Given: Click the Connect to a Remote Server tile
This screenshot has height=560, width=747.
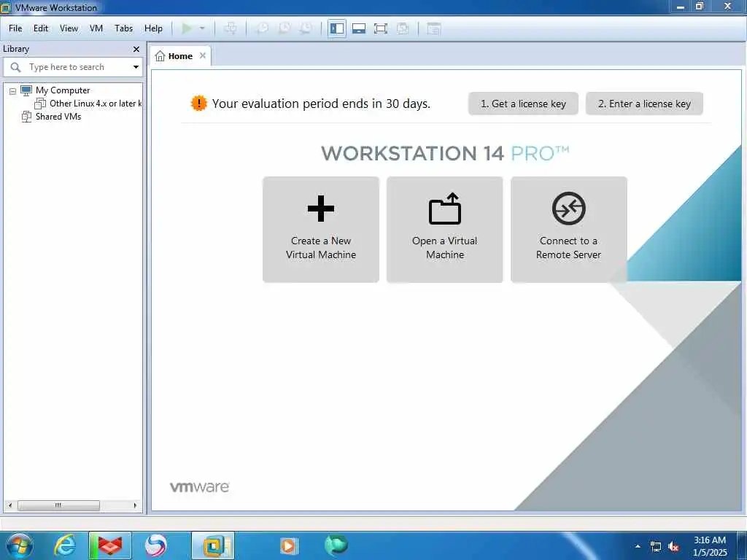Looking at the screenshot, I should point(568,230).
